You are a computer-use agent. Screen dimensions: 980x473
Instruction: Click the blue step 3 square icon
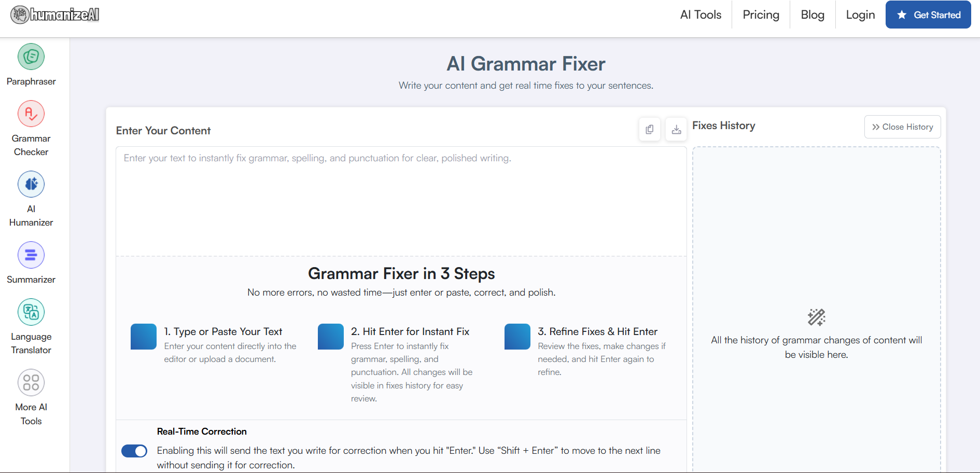517,337
